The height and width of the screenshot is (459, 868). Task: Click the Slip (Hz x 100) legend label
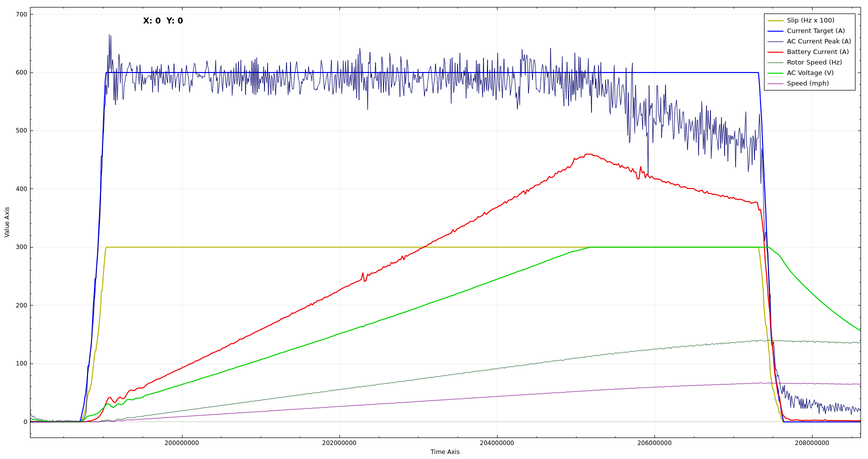coord(810,20)
